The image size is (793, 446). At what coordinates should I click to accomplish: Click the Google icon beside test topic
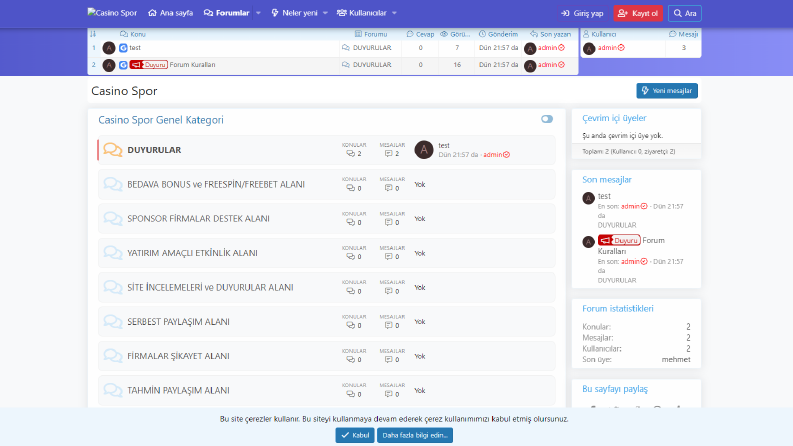click(123, 48)
